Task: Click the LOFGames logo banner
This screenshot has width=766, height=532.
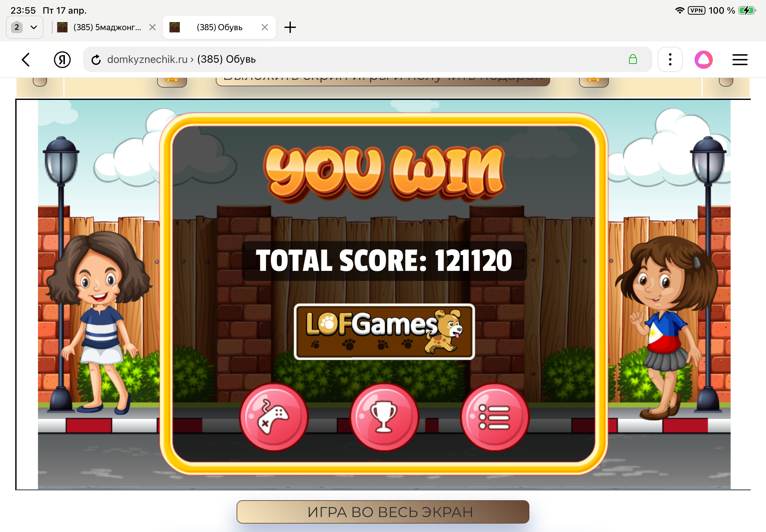Action: [384, 331]
